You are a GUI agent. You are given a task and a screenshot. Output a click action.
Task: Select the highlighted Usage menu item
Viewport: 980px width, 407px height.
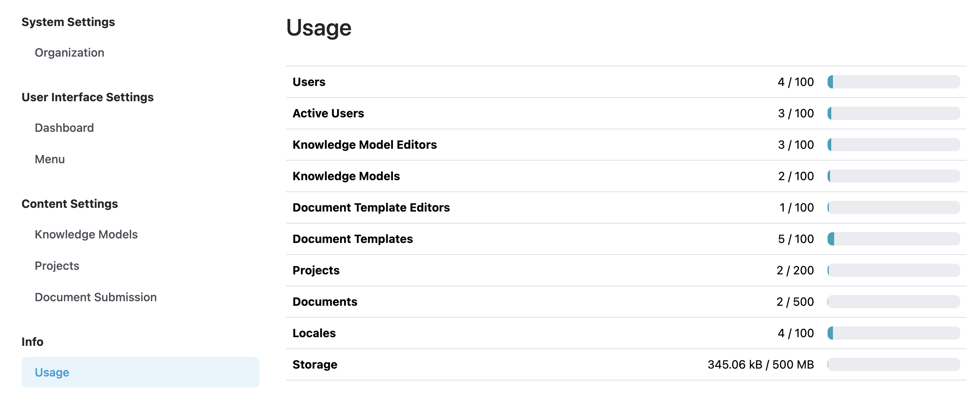coord(140,372)
